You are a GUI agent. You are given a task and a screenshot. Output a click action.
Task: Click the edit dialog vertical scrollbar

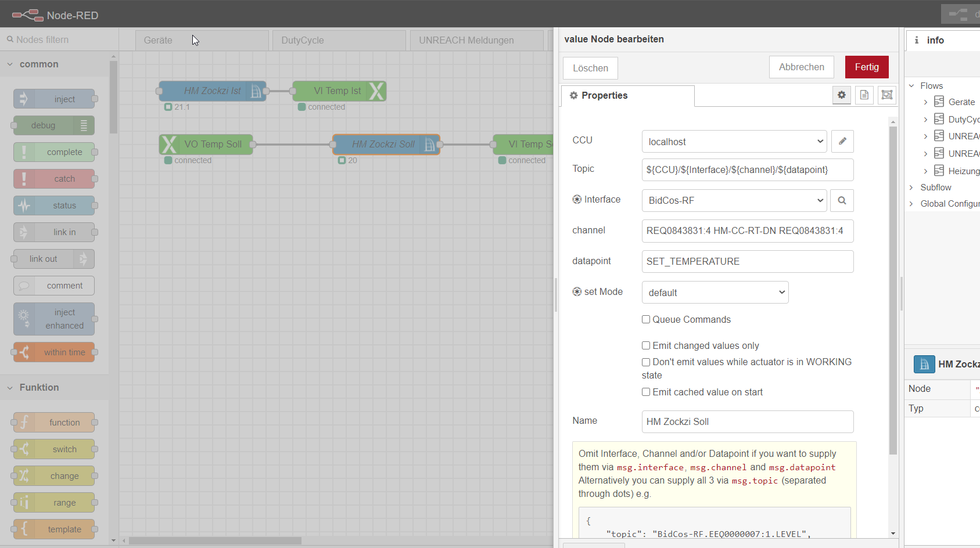tap(893, 290)
